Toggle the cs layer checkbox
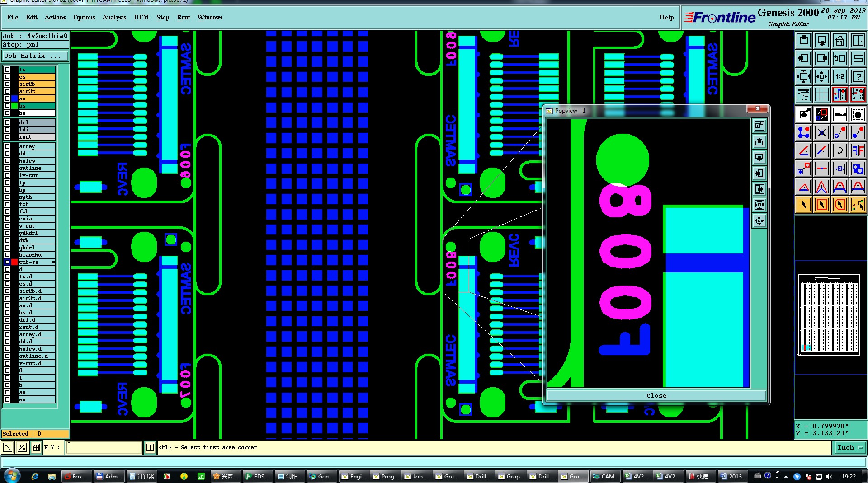The height and width of the screenshot is (483, 868). click(x=7, y=77)
